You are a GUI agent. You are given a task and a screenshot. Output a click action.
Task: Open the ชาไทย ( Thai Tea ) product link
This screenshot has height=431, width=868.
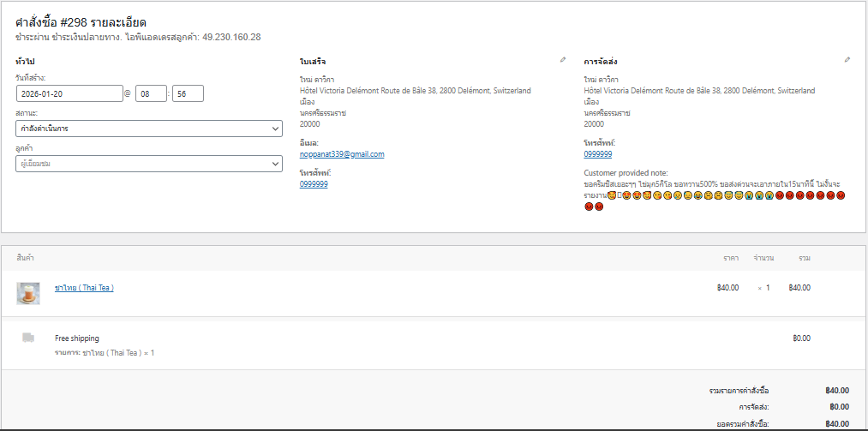point(84,288)
